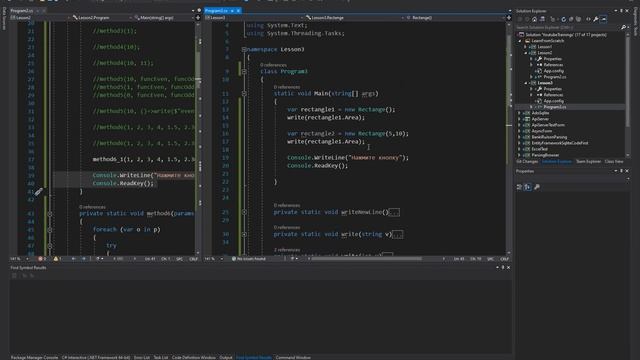Select the solution root node

click(566, 35)
